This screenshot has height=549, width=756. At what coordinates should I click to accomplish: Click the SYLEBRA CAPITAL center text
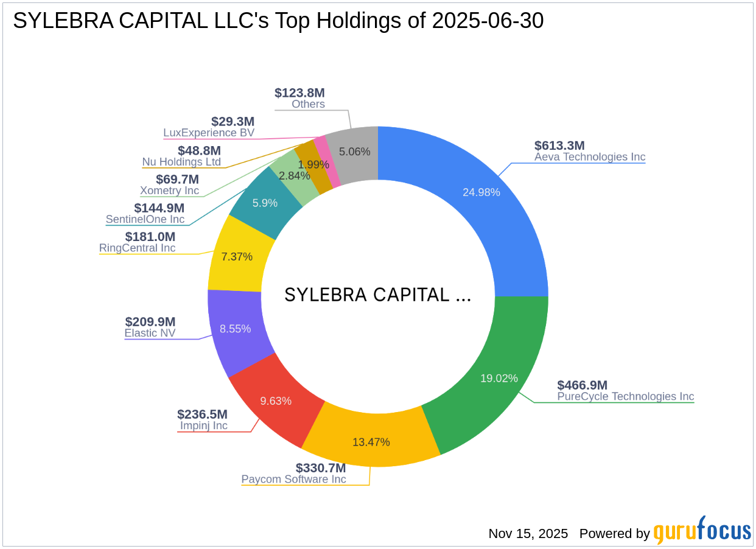click(377, 295)
